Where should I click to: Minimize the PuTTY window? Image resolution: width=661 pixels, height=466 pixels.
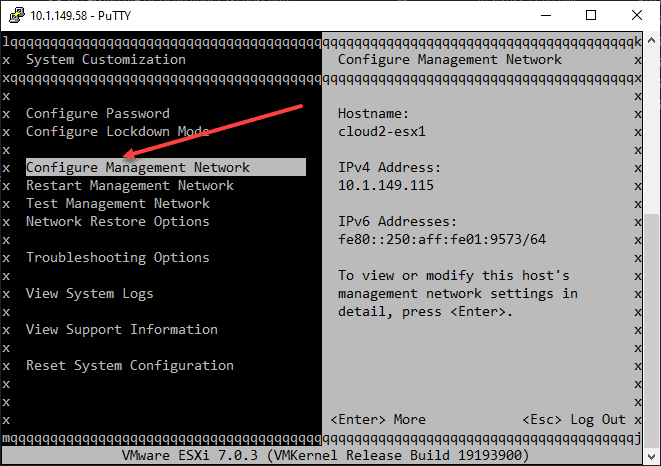point(545,15)
